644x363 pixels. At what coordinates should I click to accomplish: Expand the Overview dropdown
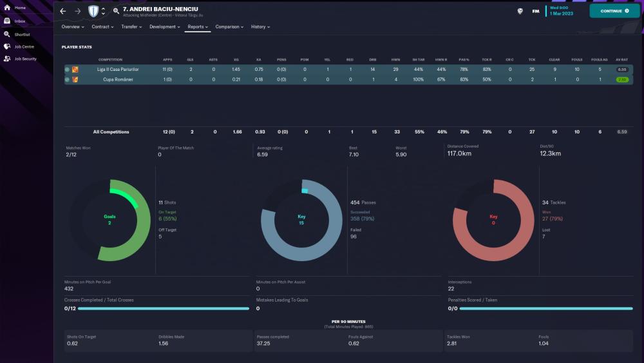[x=73, y=27]
